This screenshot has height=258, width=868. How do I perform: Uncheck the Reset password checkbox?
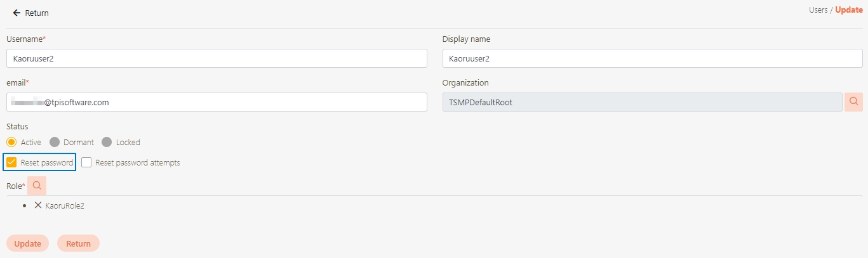tap(11, 162)
